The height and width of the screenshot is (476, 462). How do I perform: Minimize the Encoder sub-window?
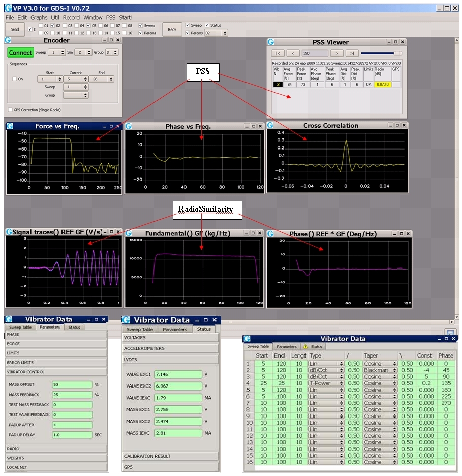coord(105,40)
